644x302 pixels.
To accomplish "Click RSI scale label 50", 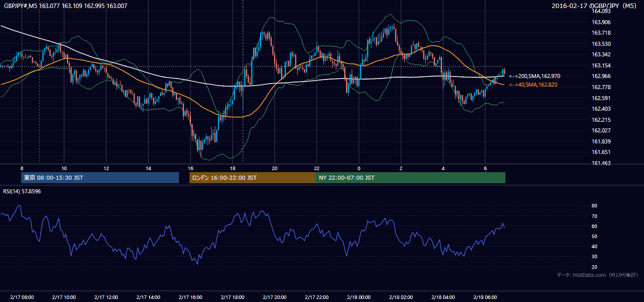I will pos(594,236).
